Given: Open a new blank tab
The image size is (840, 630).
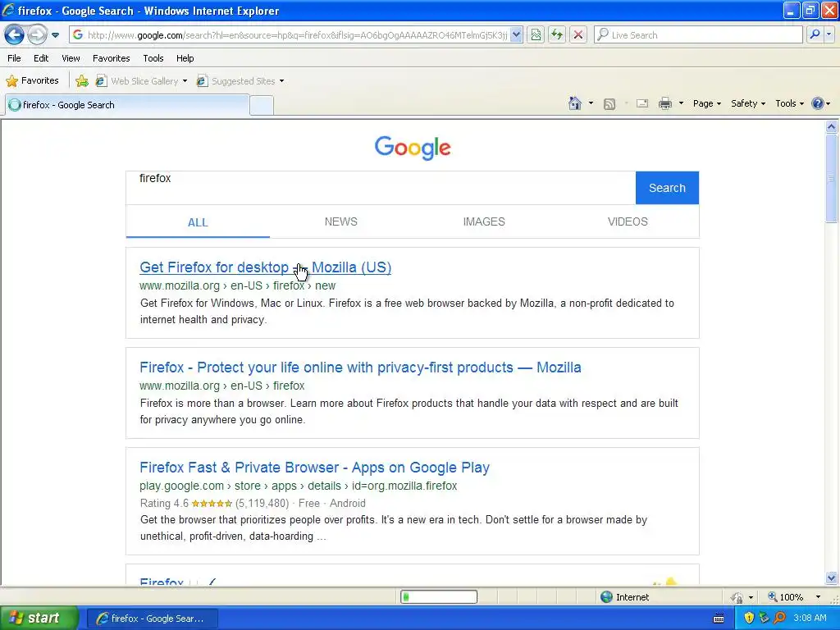Looking at the screenshot, I should 262,106.
